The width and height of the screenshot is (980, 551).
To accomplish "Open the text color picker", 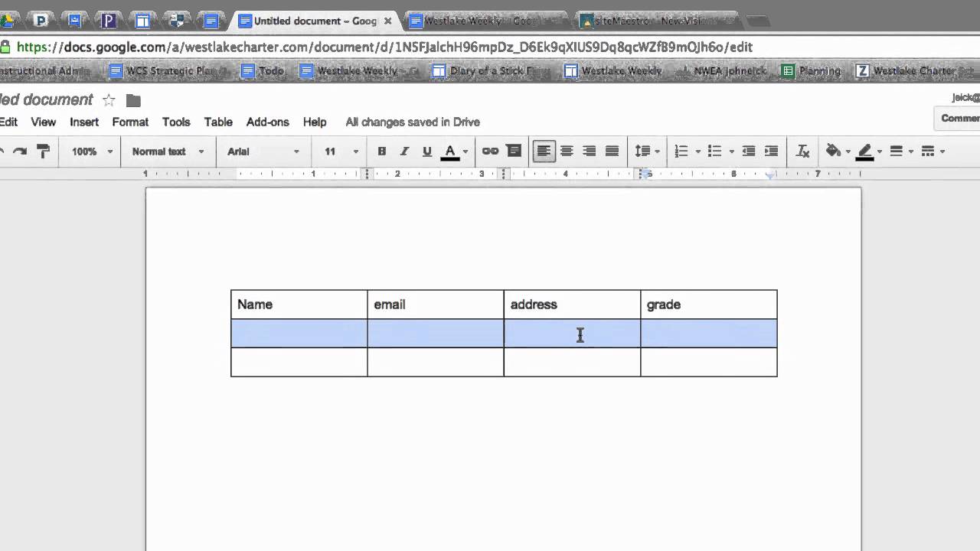I will (456, 152).
